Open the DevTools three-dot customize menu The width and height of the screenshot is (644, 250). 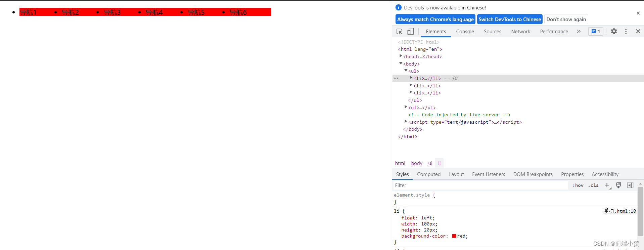(626, 31)
